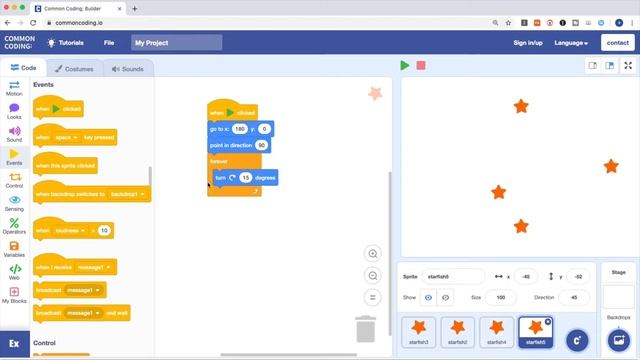Select the Operators blocks category
This screenshot has height=360, width=640.
(14, 226)
